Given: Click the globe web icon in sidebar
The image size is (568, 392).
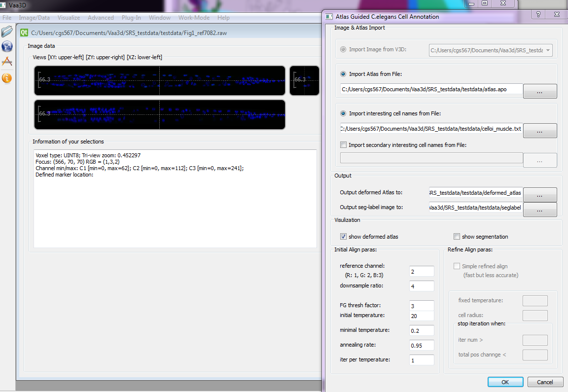Looking at the screenshot, I should coord(7,47).
